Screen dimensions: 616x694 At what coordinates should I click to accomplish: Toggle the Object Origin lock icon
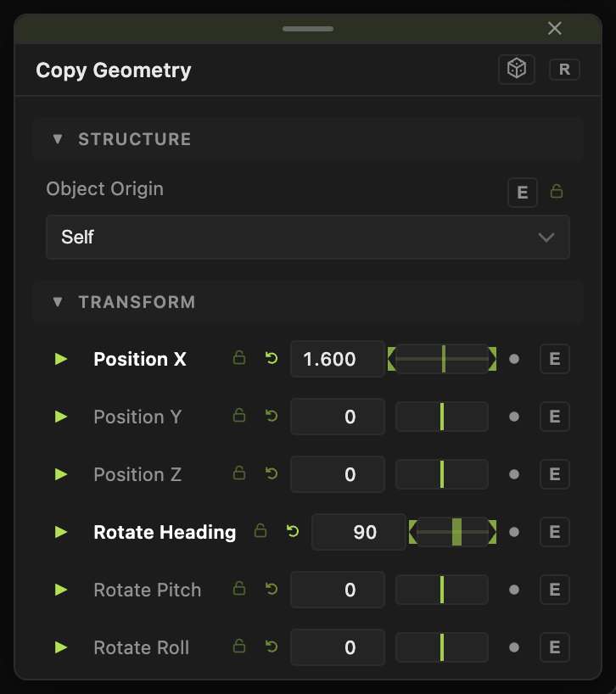[x=557, y=191]
